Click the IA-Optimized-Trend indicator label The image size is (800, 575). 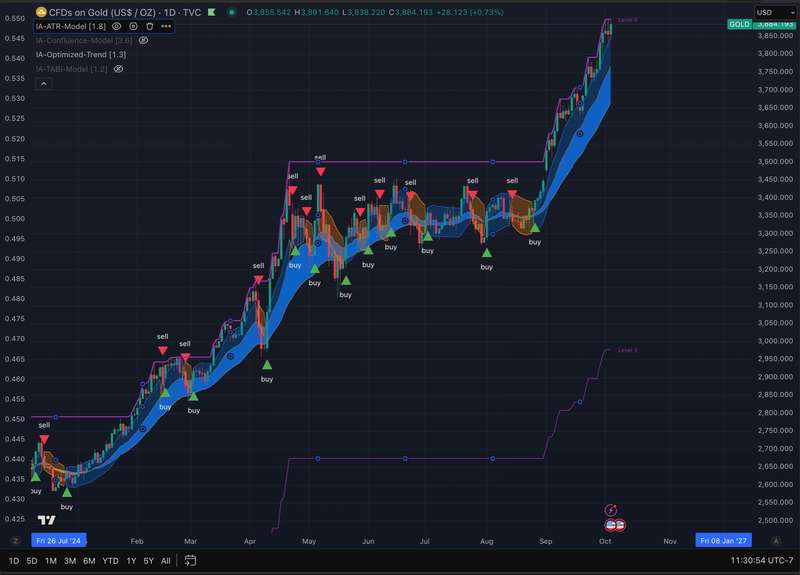tap(81, 55)
